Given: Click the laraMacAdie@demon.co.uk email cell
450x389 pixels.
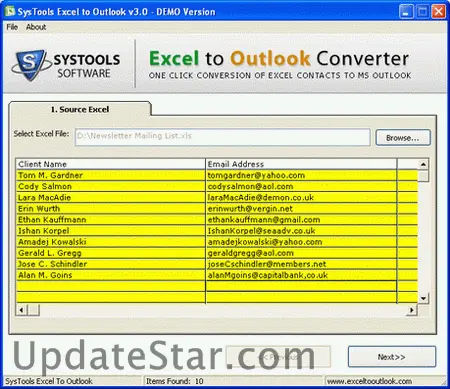Looking at the screenshot, I should (x=301, y=198).
